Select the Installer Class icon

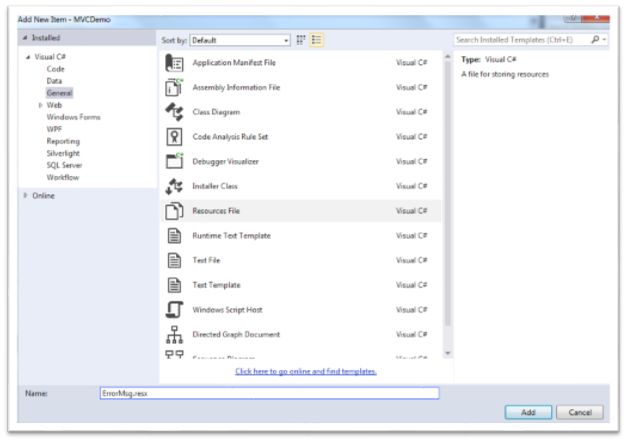pos(174,186)
